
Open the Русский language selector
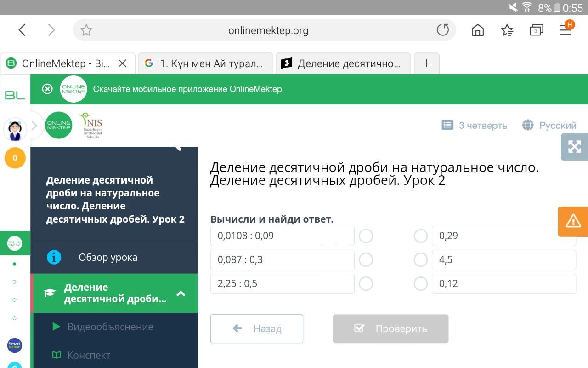point(549,125)
